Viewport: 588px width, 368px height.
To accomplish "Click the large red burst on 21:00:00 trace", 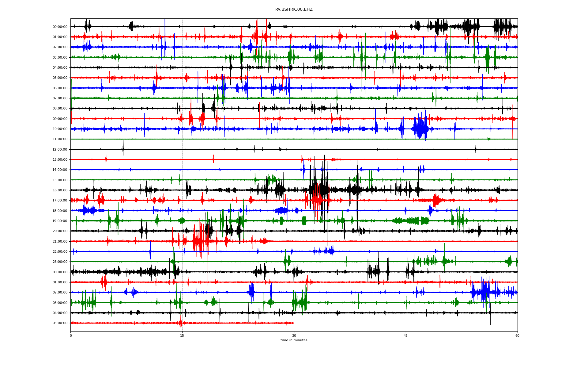I will pos(198,241).
